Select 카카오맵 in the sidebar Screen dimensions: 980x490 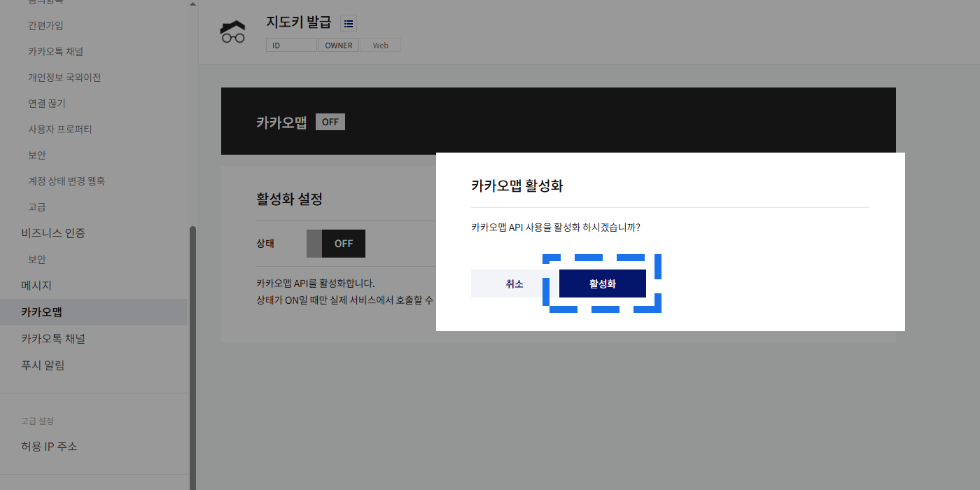tap(94, 312)
